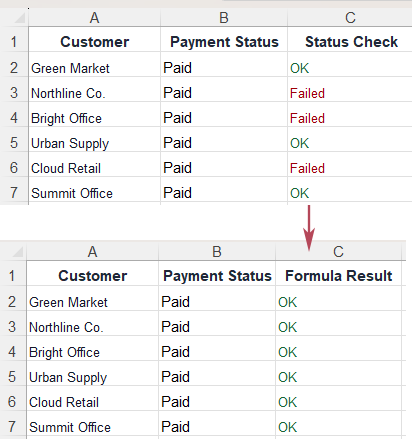The width and height of the screenshot is (412, 441).
Task: Select column A header in Status Check sheet
Action: 94,17
